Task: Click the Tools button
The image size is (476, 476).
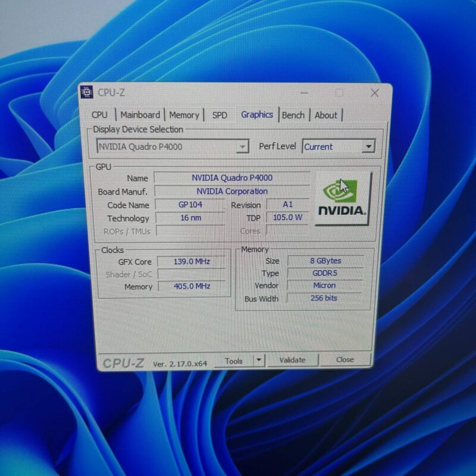Action: coord(234,361)
